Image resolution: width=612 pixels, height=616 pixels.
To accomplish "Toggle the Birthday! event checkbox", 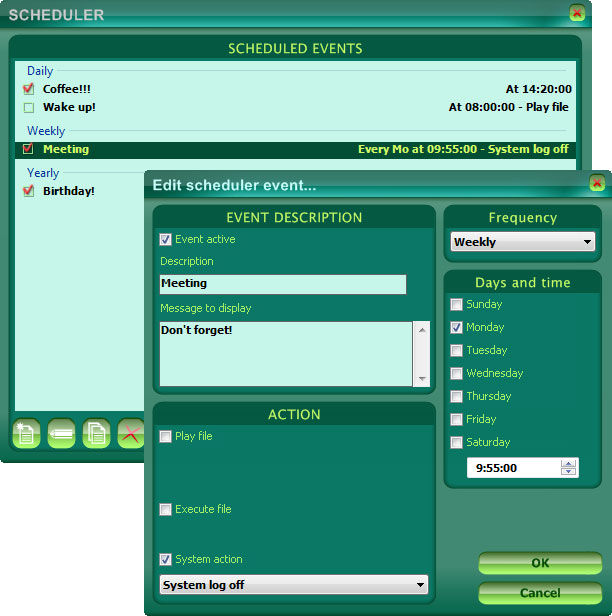I will tap(28, 191).
